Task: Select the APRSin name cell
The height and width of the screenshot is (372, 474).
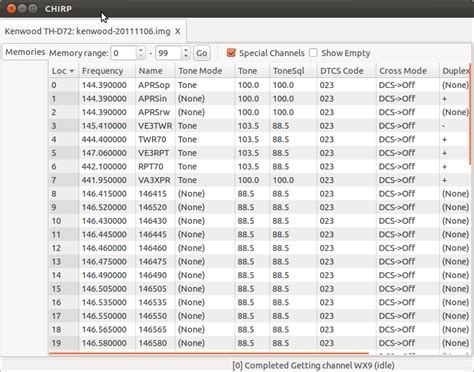Action: pos(155,99)
